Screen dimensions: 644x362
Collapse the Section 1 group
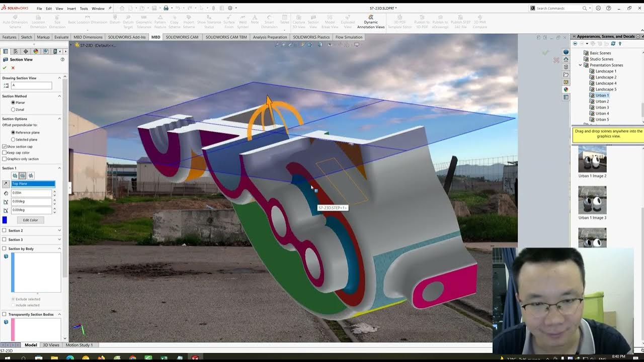pyautogui.click(x=59, y=168)
